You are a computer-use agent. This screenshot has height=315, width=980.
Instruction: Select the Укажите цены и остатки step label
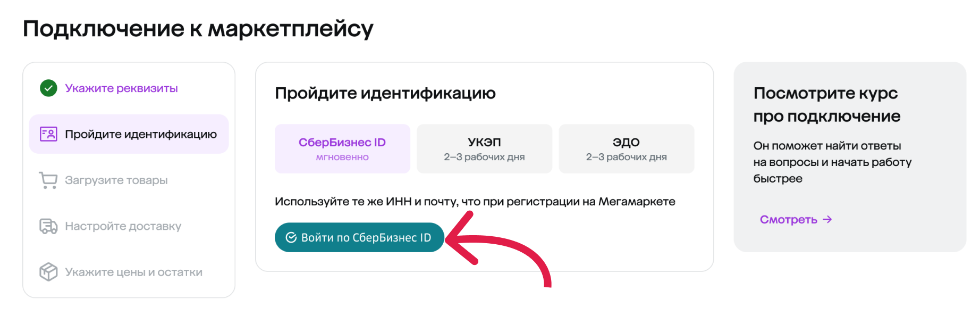[x=133, y=272]
